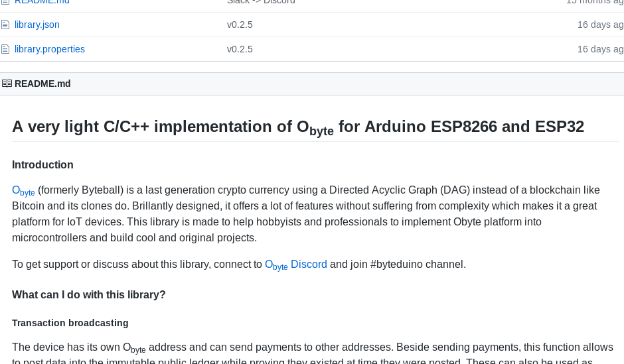The width and height of the screenshot is (624, 364).
Task: Click the 'Slack -> Discord' commit message
Action: [261, 2]
